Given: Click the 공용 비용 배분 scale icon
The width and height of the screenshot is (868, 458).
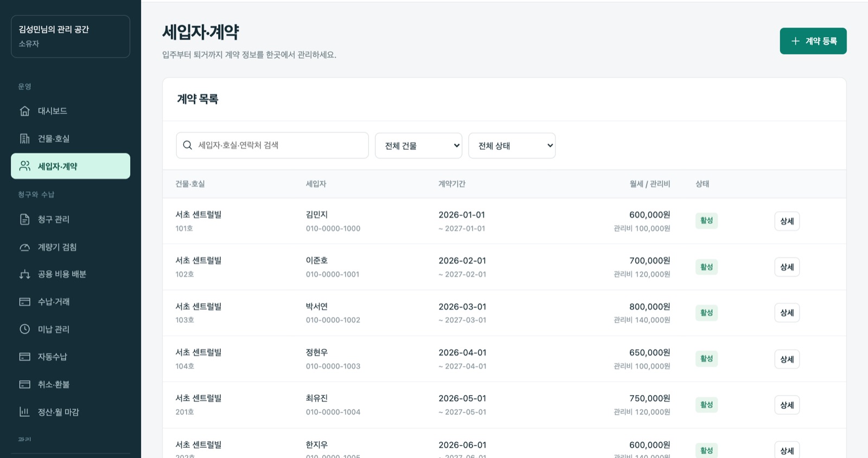Looking at the screenshot, I should pyautogui.click(x=24, y=275).
